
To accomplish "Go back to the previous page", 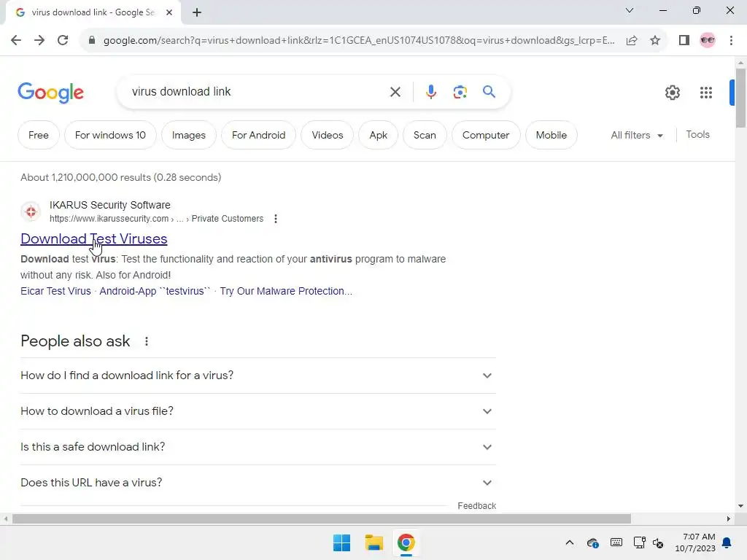I will click(16, 41).
